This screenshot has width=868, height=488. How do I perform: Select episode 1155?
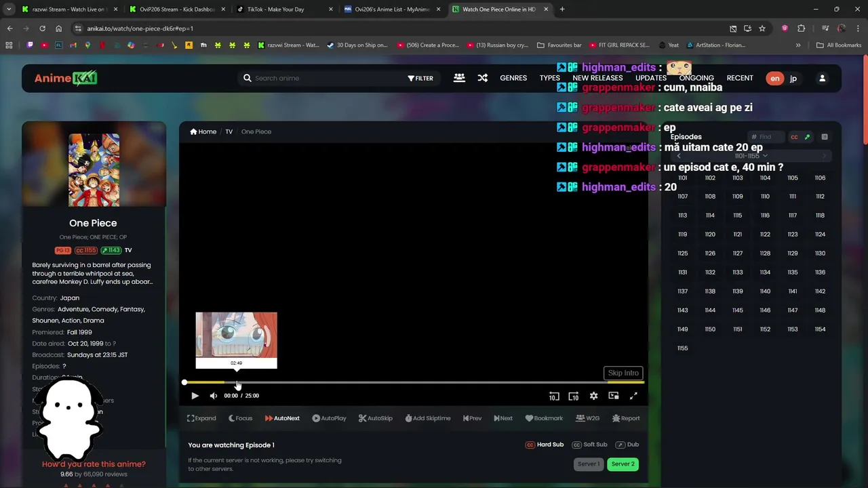tap(682, 348)
